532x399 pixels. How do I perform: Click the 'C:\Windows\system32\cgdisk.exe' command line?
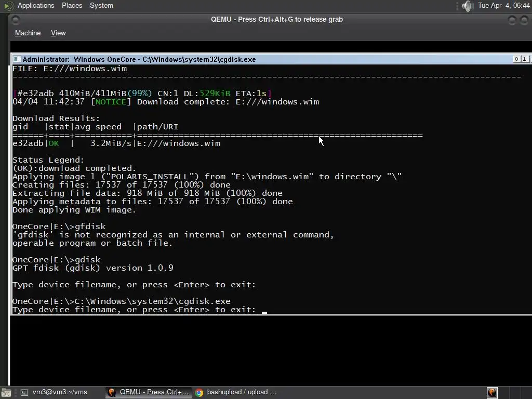122,301
